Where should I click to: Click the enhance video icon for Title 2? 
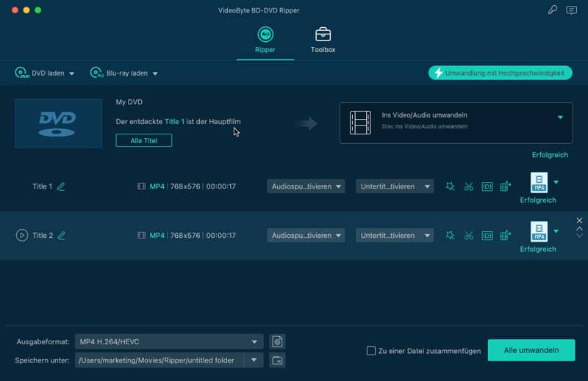tap(506, 235)
